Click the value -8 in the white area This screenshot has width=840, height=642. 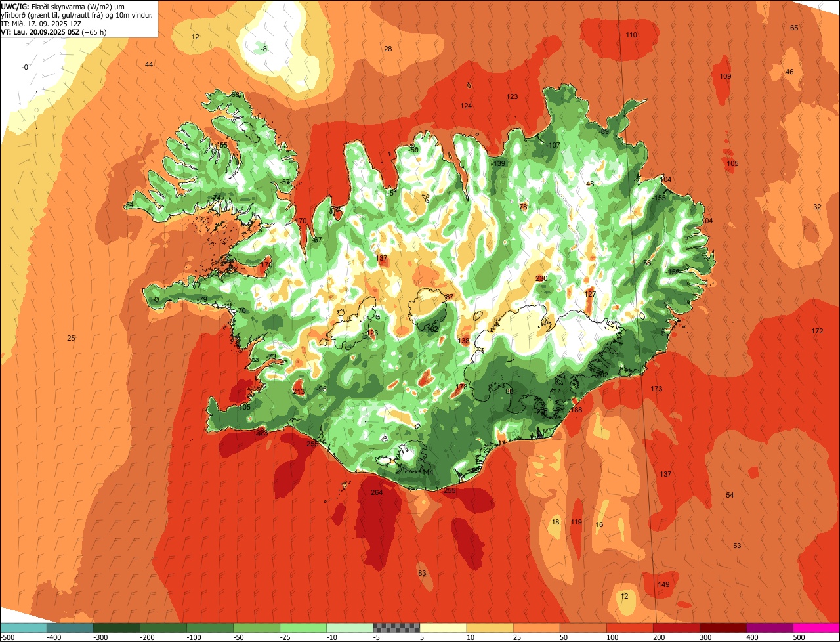point(264,49)
